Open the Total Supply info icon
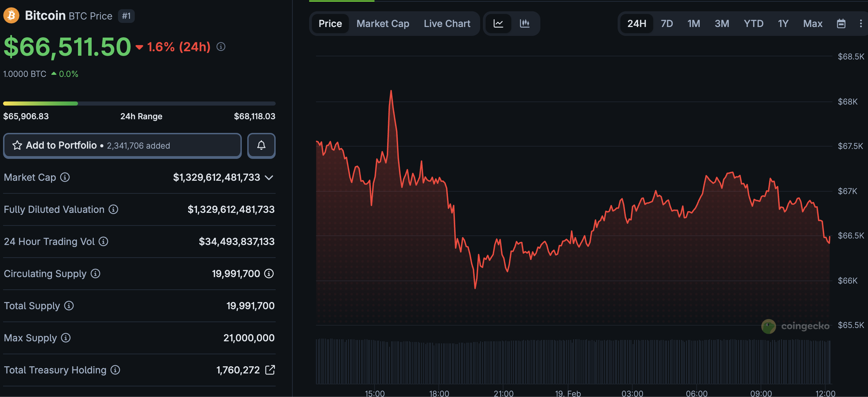868x397 pixels. [x=69, y=306]
